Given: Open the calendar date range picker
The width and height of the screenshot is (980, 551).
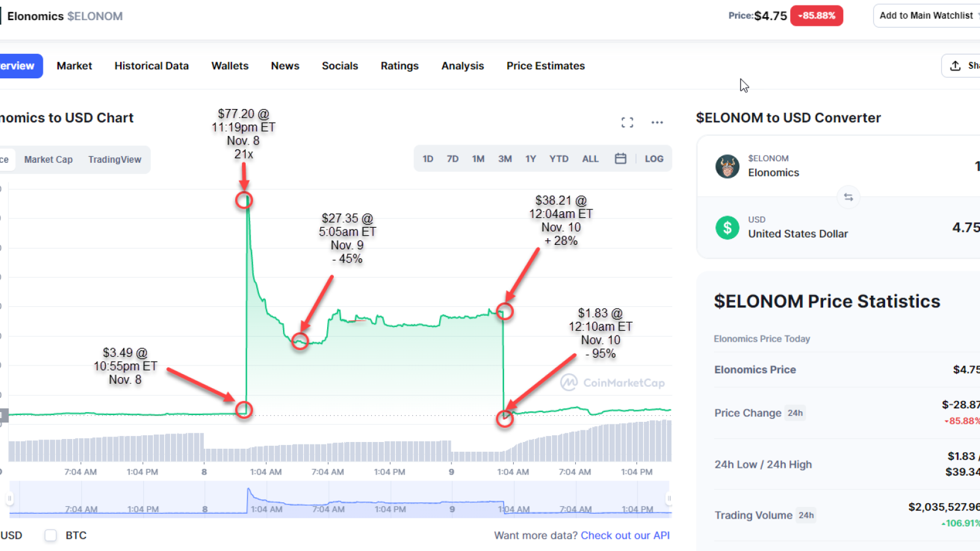Looking at the screenshot, I should 620,159.
